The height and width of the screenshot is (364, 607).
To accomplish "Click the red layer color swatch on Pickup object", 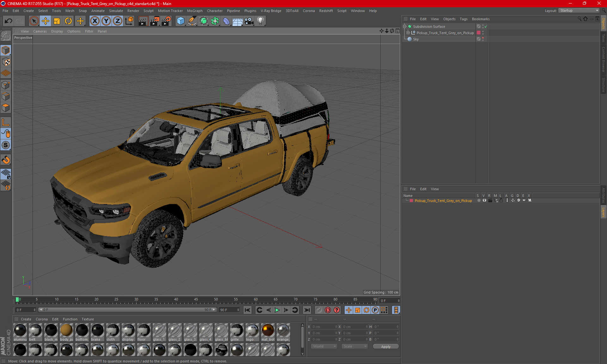I will pos(479,33).
